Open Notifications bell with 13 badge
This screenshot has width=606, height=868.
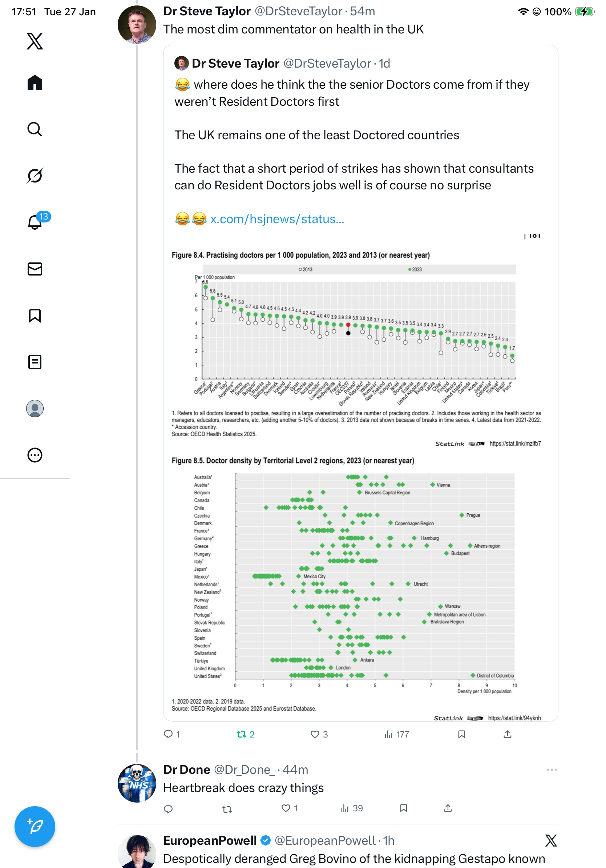(36, 222)
